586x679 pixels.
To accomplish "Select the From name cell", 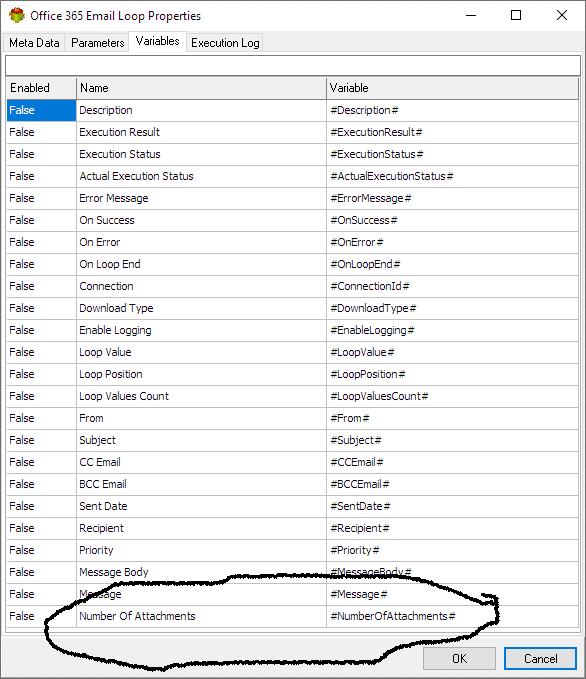I will click(x=201, y=418).
